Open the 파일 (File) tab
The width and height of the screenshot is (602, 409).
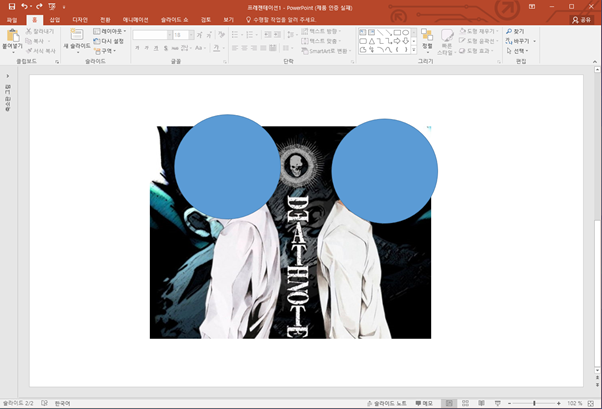(12, 20)
